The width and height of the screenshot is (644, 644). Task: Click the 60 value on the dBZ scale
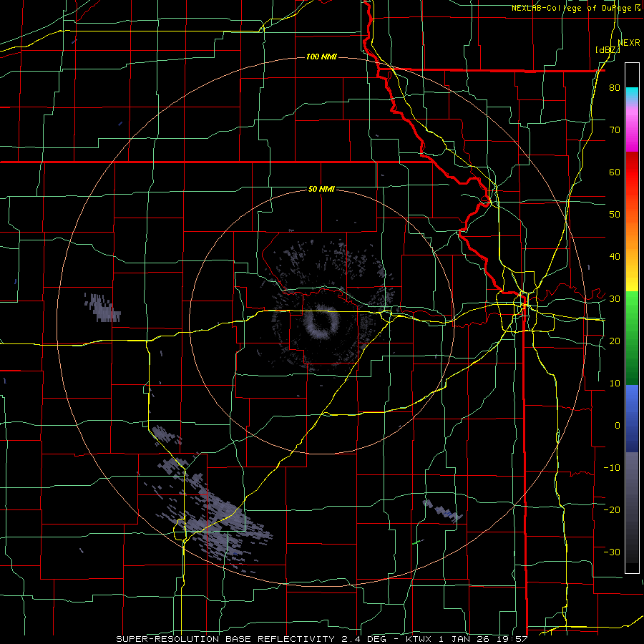[615, 172]
